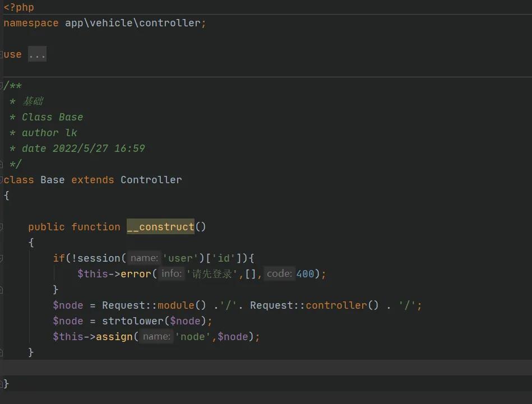This screenshot has width=532, height=404.
Task: Click the 'info:' parameter hint
Action: point(172,273)
